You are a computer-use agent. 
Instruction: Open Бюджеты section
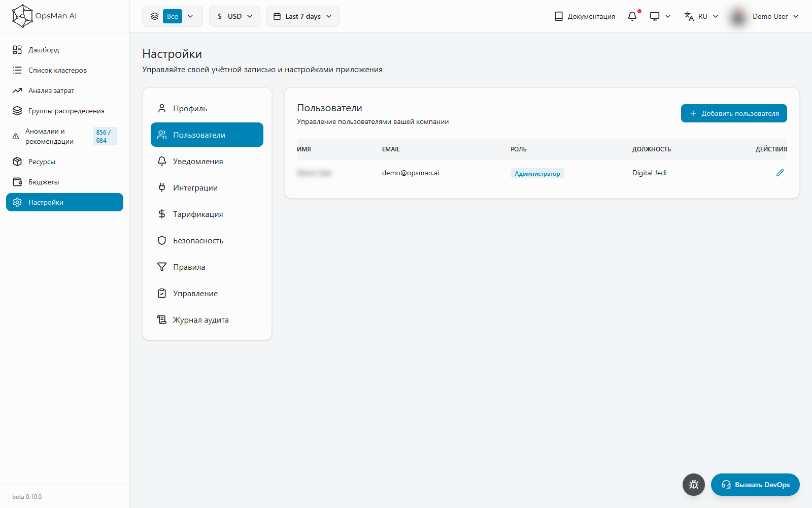64,182
